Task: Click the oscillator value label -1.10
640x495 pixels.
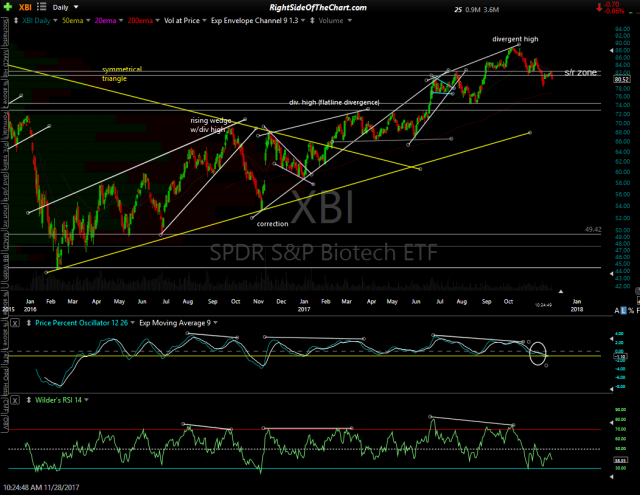Action: pyautogui.click(x=620, y=356)
